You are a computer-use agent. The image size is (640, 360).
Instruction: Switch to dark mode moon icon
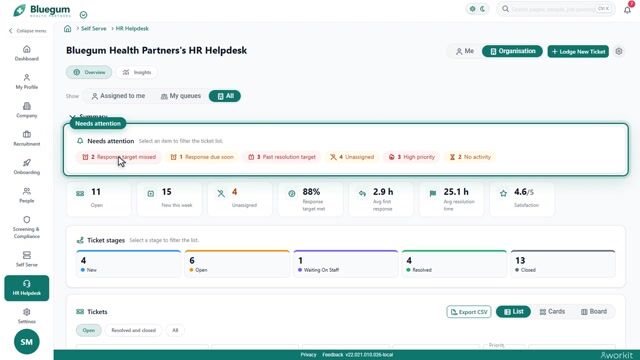[482, 9]
